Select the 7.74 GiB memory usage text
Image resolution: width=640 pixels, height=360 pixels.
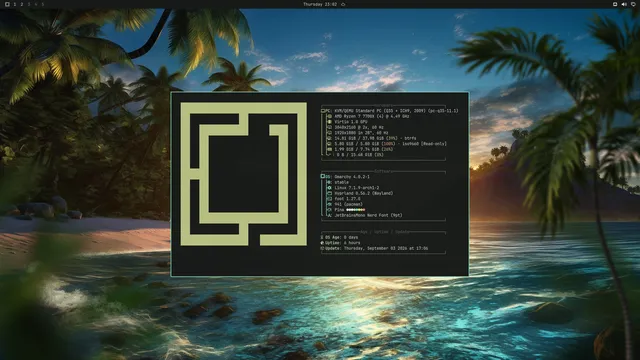click(364, 149)
